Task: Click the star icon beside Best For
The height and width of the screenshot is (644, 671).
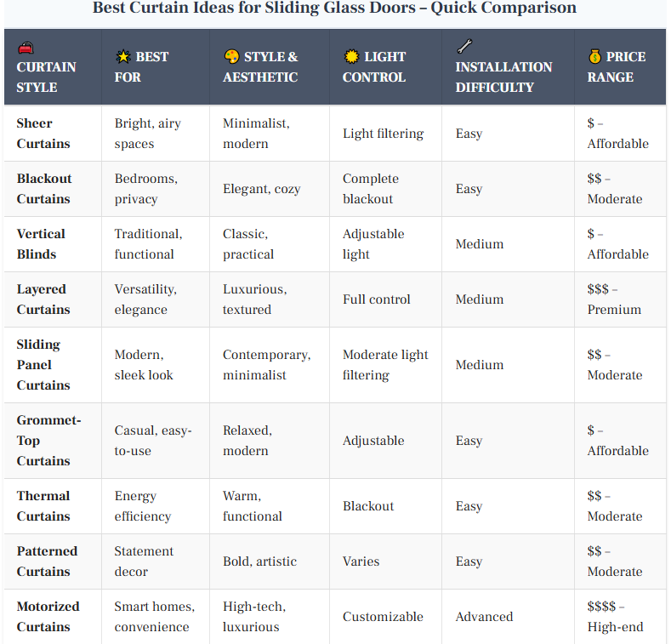Action: (x=122, y=57)
